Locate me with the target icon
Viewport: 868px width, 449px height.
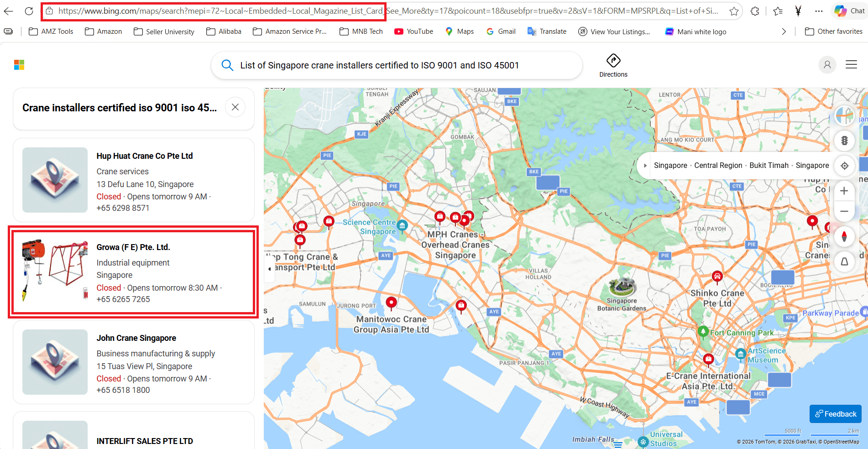844,166
